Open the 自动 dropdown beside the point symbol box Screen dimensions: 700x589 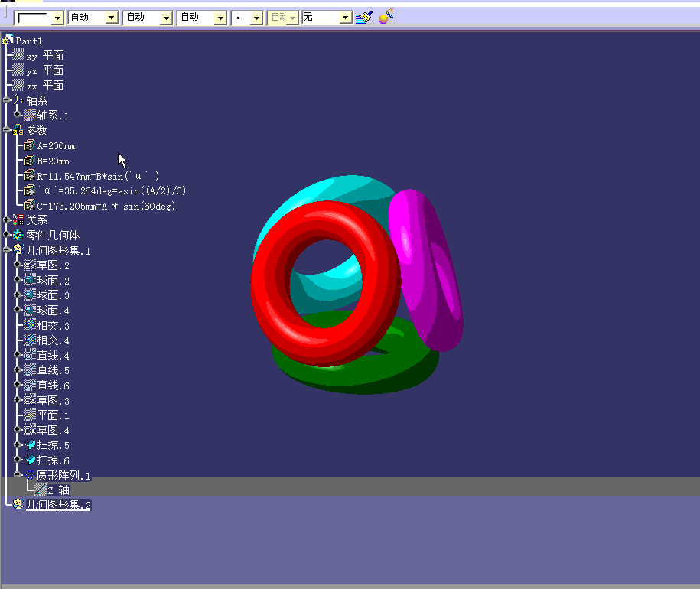coord(220,18)
